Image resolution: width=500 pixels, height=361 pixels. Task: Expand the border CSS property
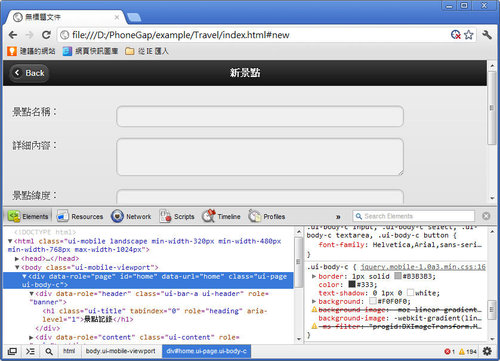[314, 276]
